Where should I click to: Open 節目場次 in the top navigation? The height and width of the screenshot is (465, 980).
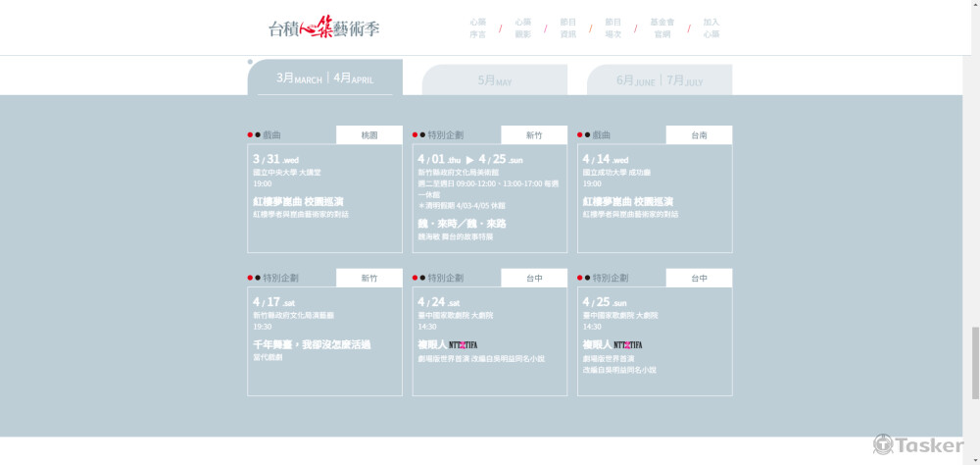(612, 27)
